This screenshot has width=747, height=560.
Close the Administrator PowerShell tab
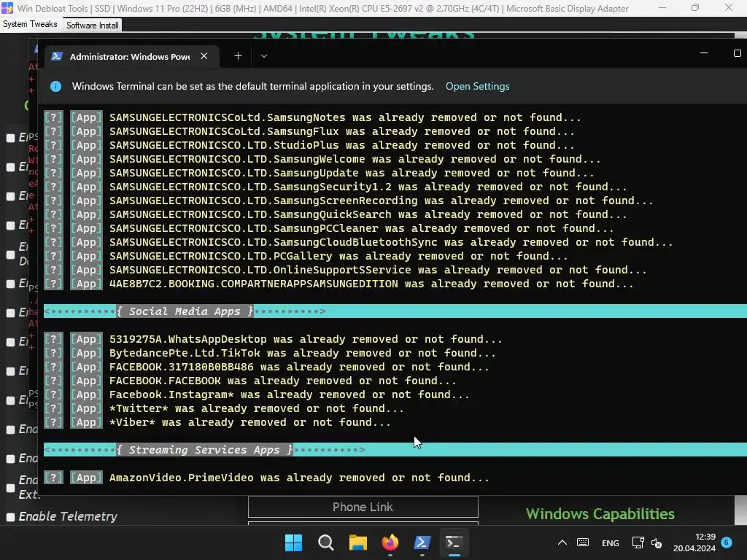pos(204,56)
